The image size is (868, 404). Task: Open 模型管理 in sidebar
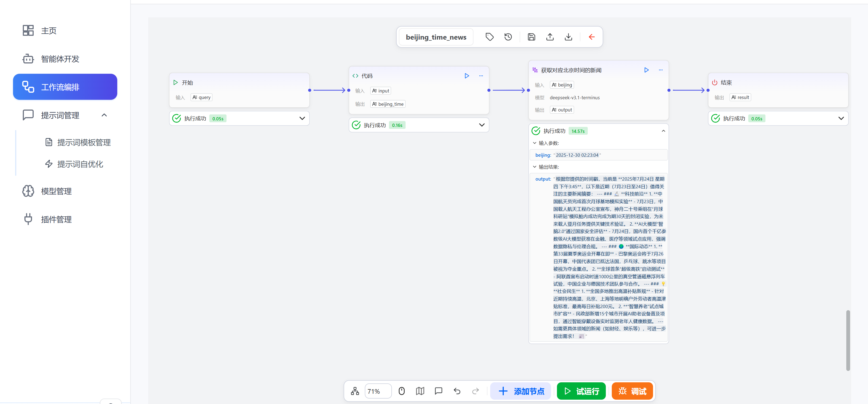click(56, 191)
